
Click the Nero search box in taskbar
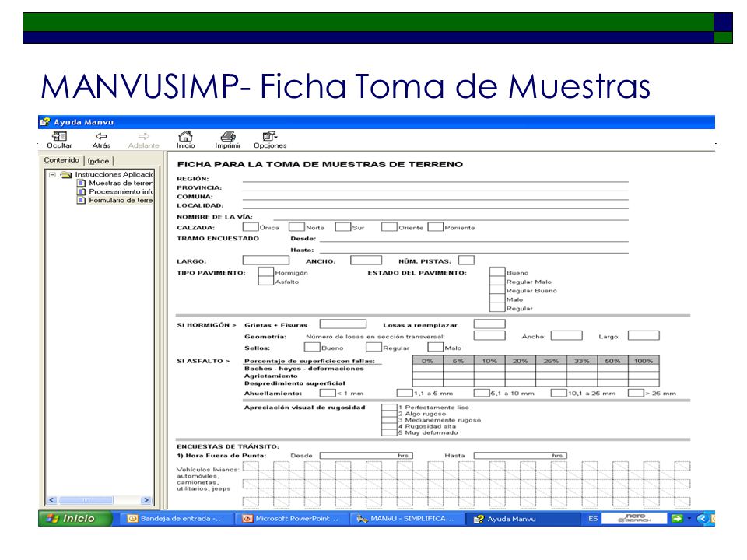click(x=634, y=518)
